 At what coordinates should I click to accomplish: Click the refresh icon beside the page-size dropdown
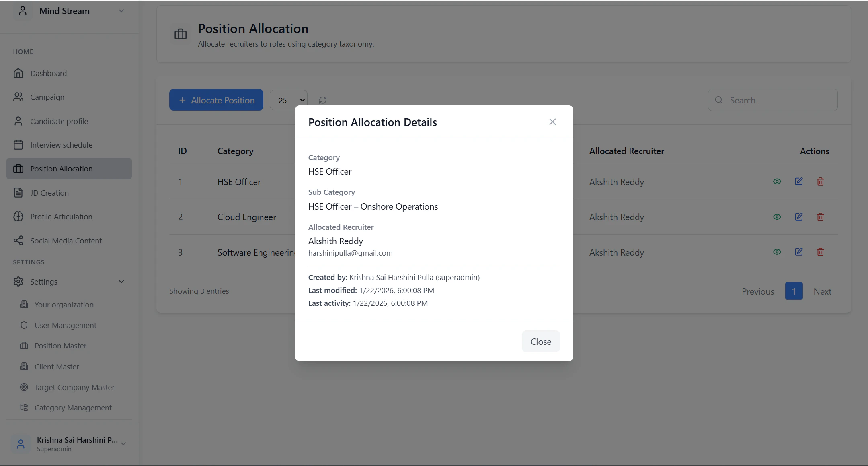322,100
